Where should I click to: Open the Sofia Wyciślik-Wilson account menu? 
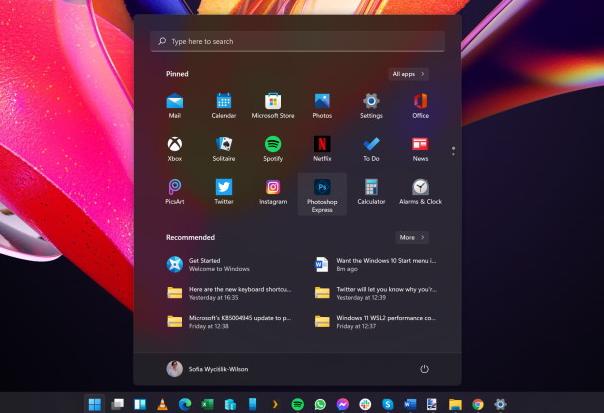tap(207, 369)
